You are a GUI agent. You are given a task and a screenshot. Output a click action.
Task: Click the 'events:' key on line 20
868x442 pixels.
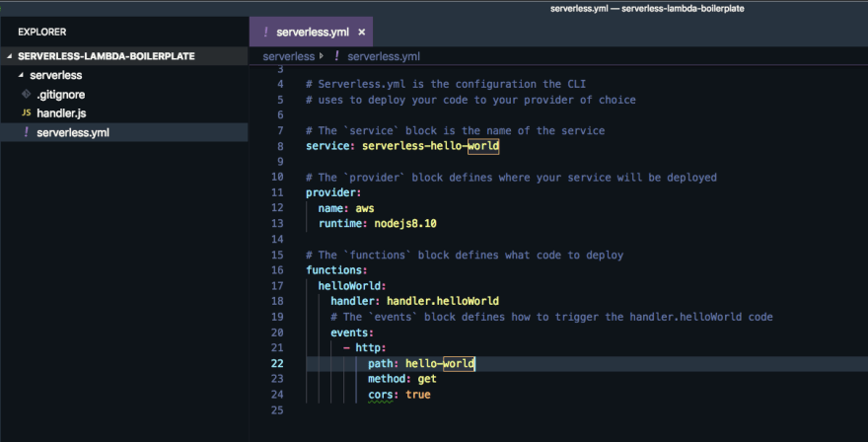pyautogui.click(x=352, y=332)
